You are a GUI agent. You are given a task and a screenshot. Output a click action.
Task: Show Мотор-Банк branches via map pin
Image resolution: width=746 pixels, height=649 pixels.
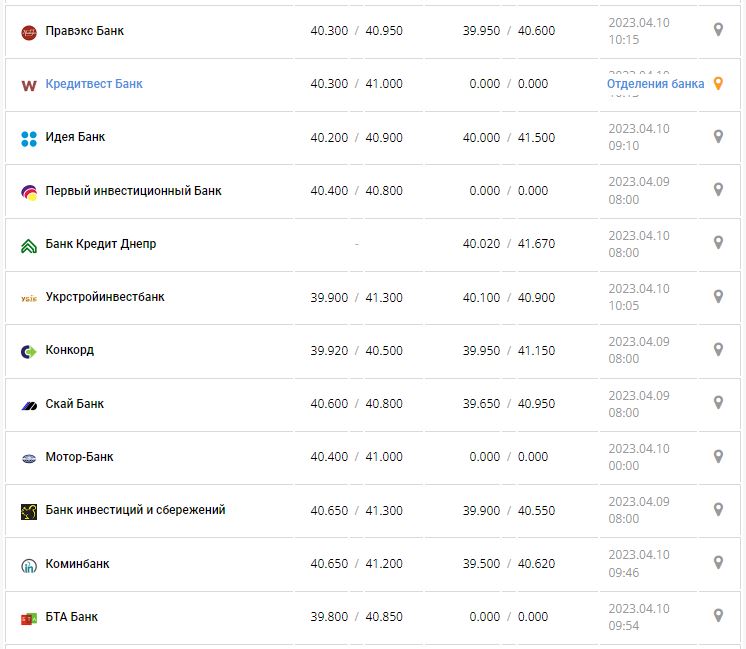(x=717, y=456)
